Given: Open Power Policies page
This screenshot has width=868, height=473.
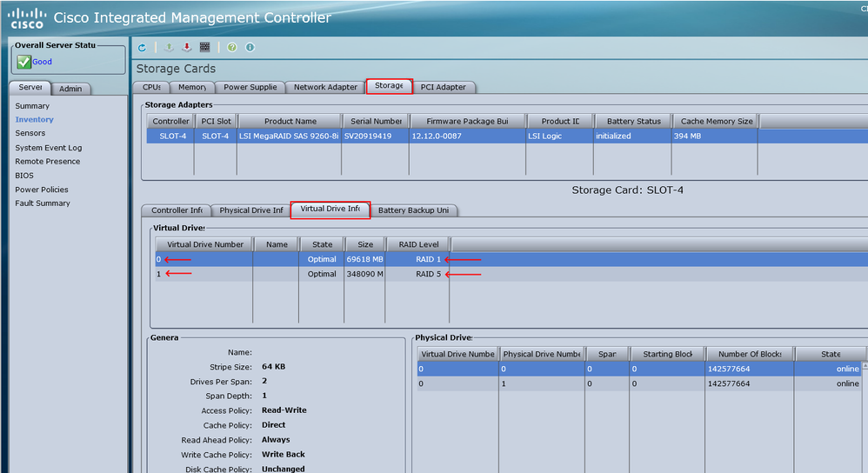Looking at the screenshot, I should click(42, 190).
